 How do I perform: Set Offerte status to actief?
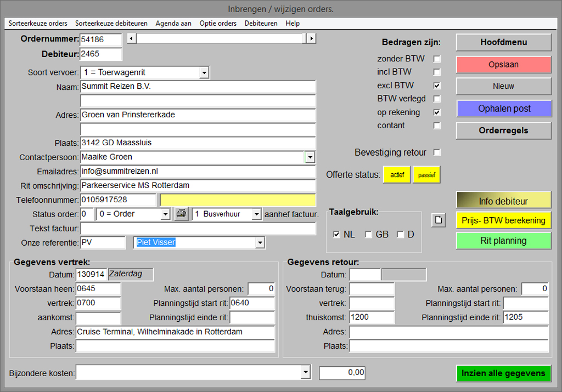(x=396, y=174)
